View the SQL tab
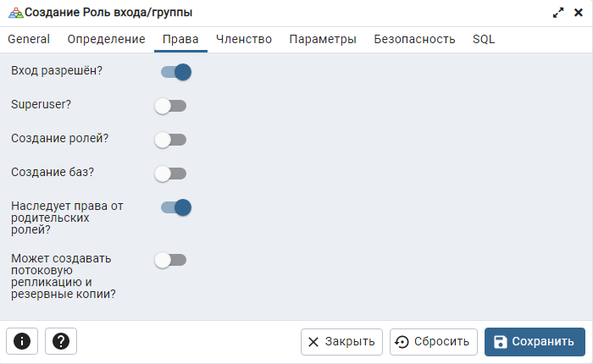Viewport: 593px width, 364px height. coord(484,39)
